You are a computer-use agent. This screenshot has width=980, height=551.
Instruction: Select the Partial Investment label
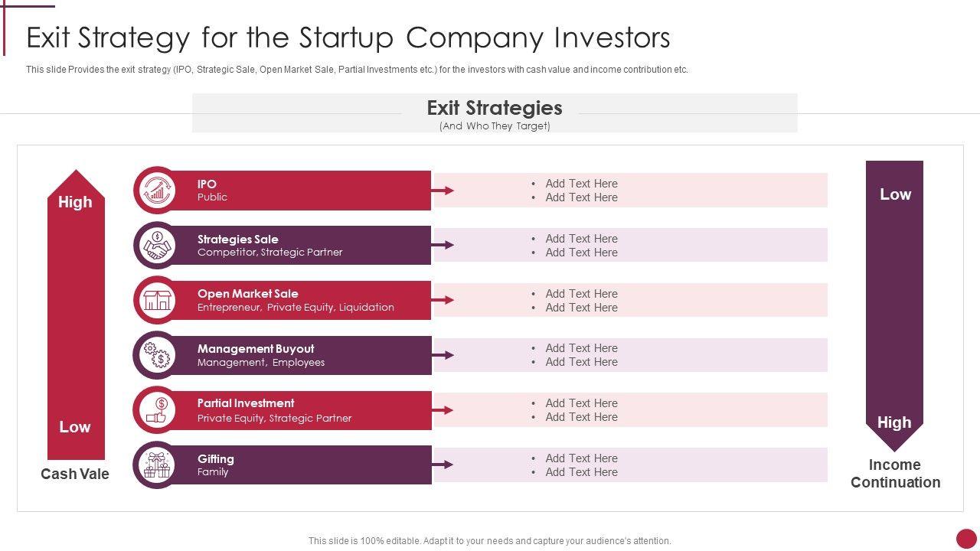(x=246, y=403)
